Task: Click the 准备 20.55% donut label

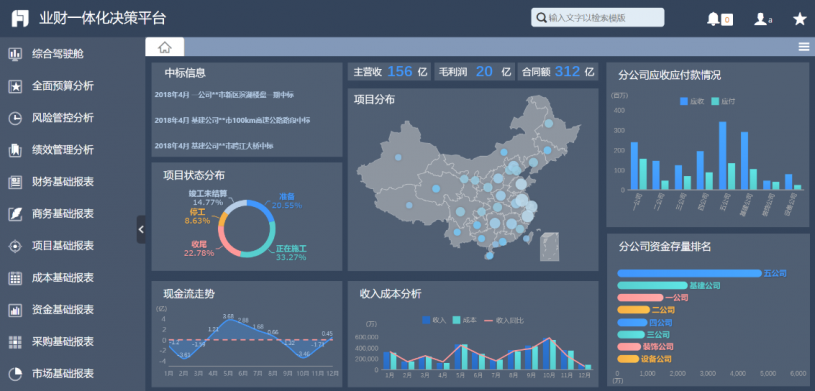Action: tap(287, 201)
